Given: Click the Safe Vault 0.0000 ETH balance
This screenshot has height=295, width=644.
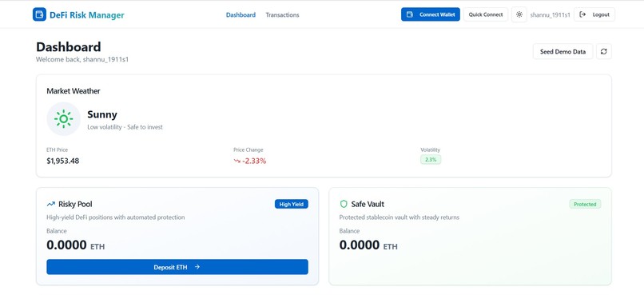Looking at the screenshot, I should click(368, 245).
